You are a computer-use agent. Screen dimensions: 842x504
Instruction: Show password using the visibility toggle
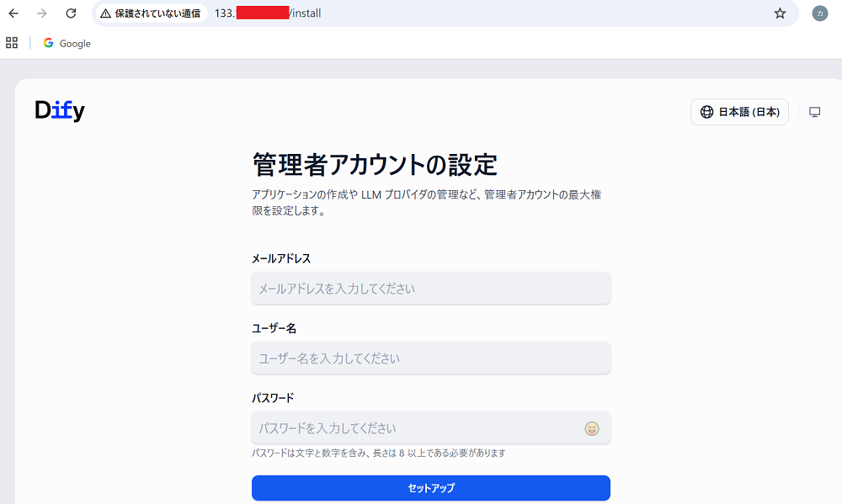[592, 429]
